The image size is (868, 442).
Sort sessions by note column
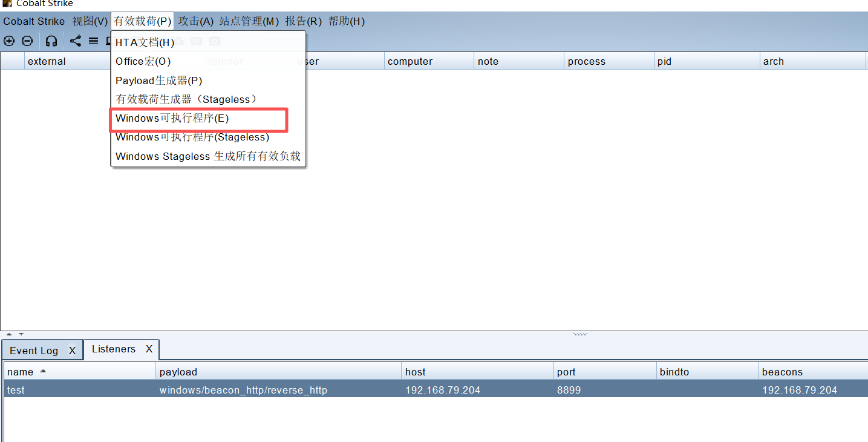[519, 61]
